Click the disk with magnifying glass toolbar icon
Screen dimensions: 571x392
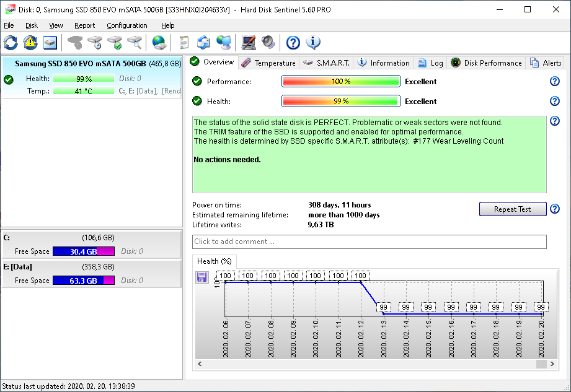[135, 43]
